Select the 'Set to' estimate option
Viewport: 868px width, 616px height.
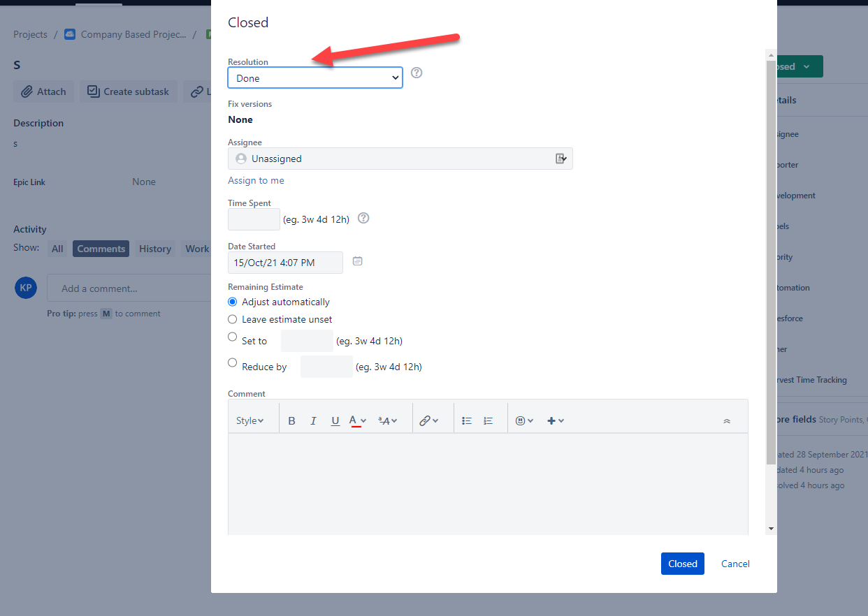(x=231, y=337)
